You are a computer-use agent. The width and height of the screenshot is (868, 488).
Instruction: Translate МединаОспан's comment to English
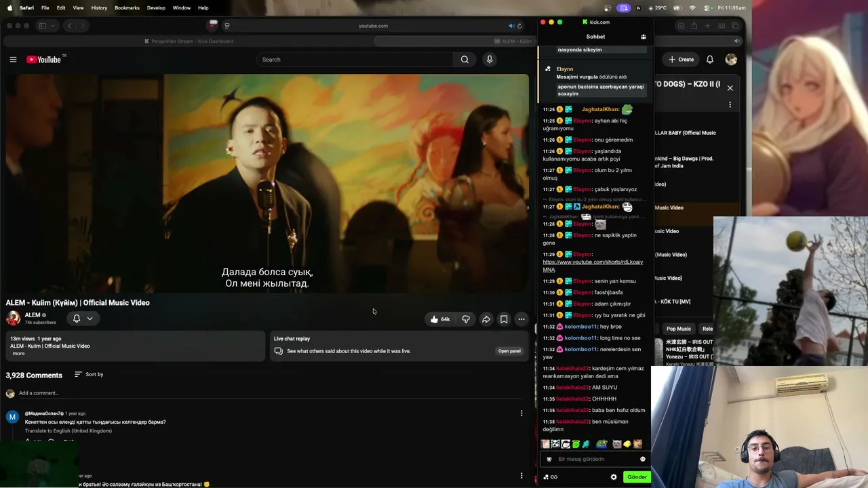(x=68, y=431)
